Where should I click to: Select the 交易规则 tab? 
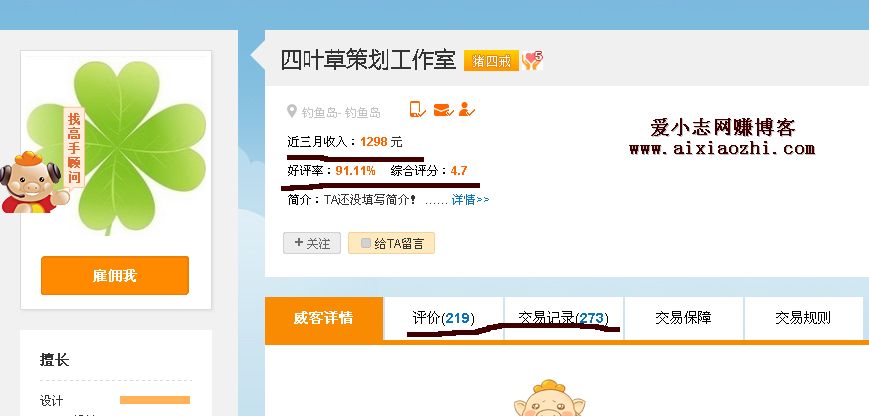[x=803, y=318]
